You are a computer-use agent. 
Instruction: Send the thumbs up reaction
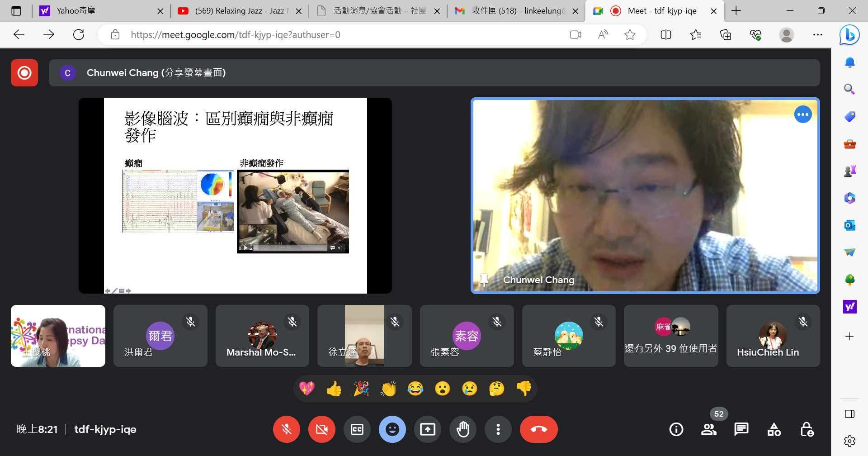(x=334, y=389)
